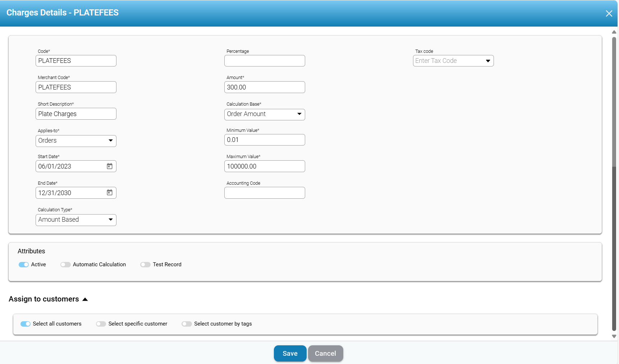Screen dimensions: 619x364
Task: Click the Cancel button
Action: click(x=325, y=354)
